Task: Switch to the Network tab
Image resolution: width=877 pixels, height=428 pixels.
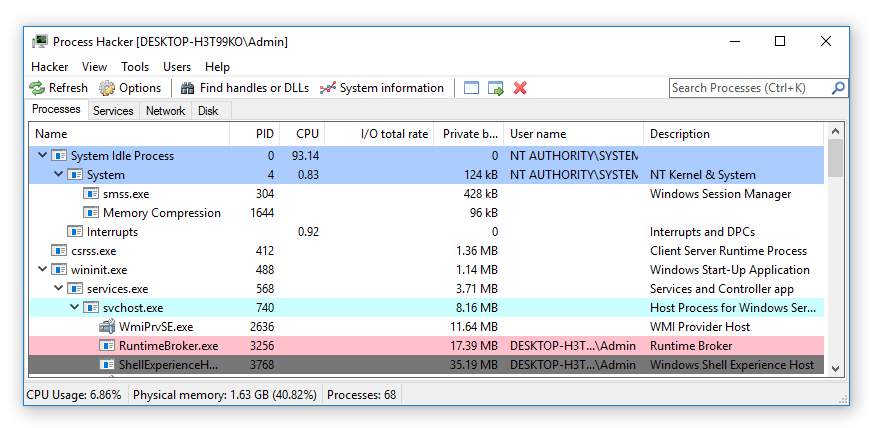Action: (165, 111)
